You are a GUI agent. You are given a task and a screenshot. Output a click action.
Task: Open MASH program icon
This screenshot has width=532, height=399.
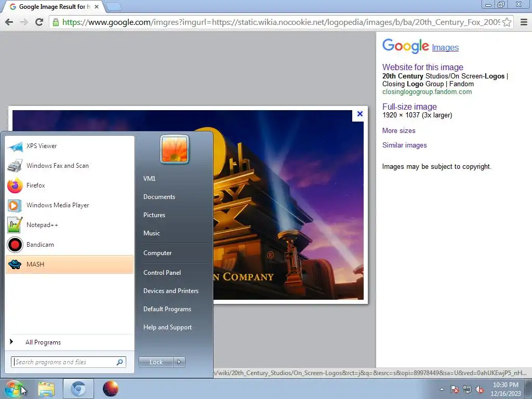pyautogui.click(x=15, y=264)
